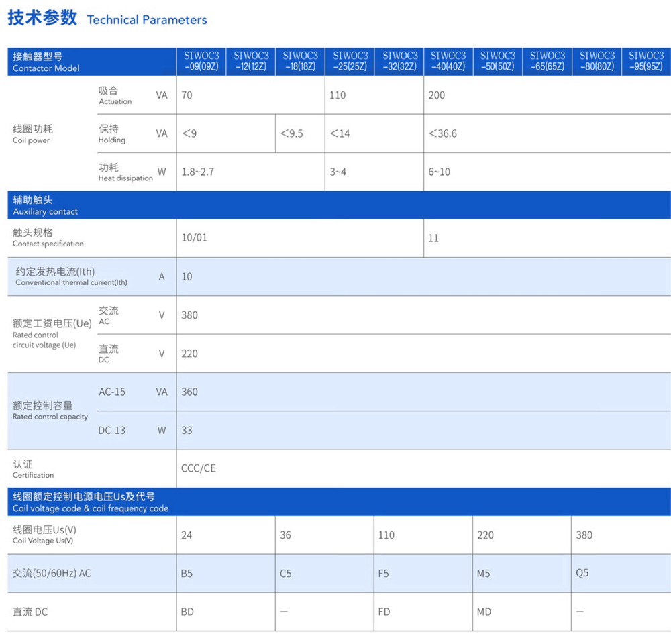Viewport: 671px width, 644px height.
Task: Select the Coil voltage code section header
Action: (91, 502)
